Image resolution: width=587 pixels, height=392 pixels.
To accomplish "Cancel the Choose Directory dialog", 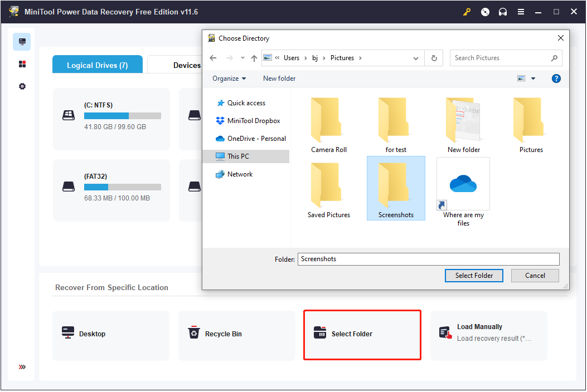I will tap(535, 276).
